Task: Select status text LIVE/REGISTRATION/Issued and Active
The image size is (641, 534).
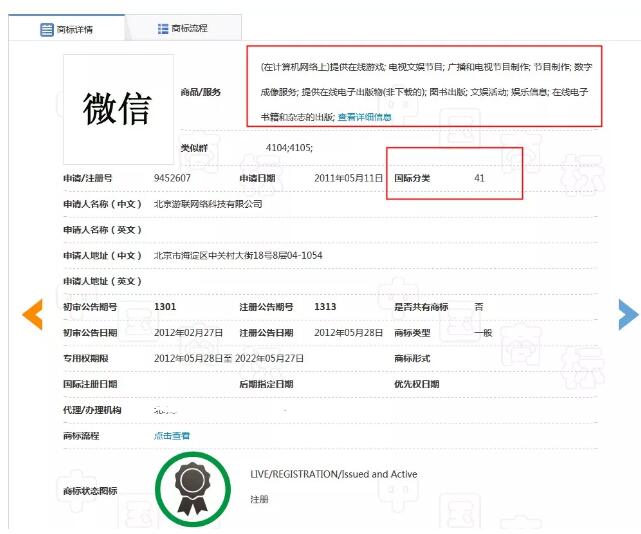Action: point(334,474)
